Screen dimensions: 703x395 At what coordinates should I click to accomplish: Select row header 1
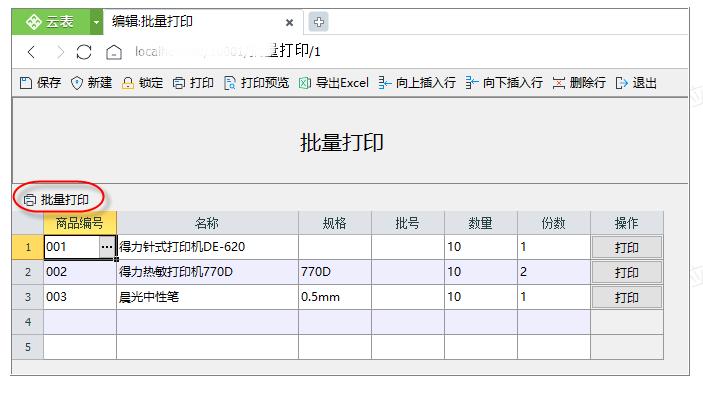point(28,247)
